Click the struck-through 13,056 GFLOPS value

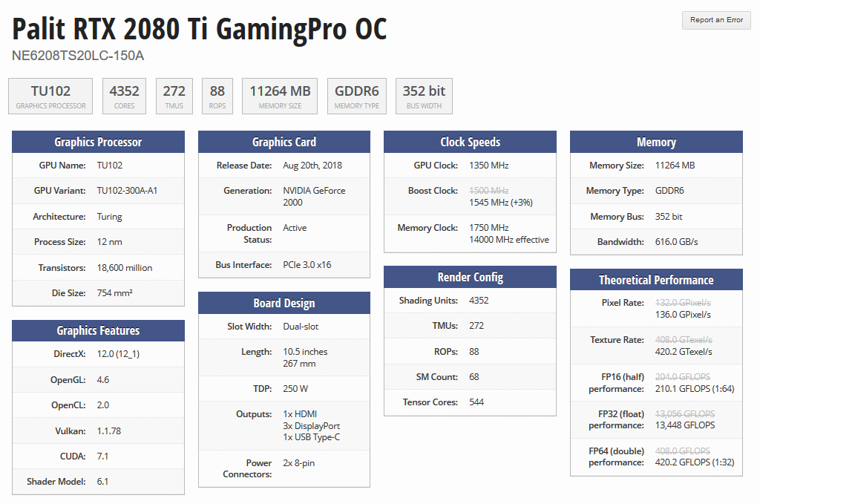[685, 414]
